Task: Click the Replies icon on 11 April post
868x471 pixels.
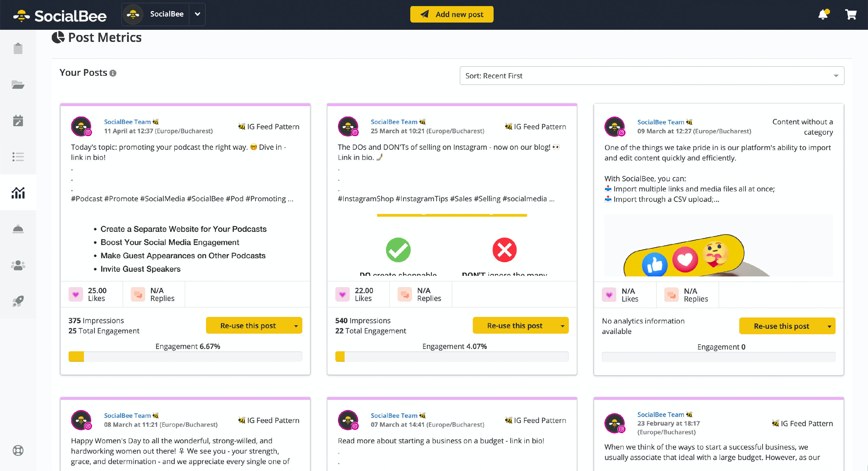Action: [138, 294]
